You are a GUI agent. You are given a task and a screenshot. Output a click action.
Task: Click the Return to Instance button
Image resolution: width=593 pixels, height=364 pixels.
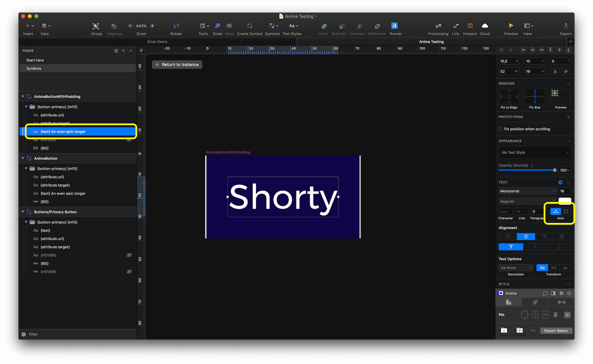[x=177, y=64]
